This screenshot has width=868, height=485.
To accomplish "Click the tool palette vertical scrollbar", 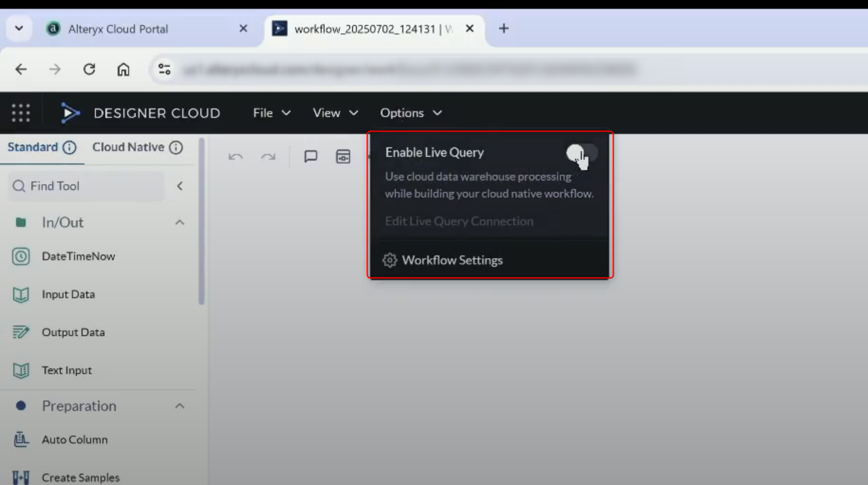I will [x=201, y=221].
